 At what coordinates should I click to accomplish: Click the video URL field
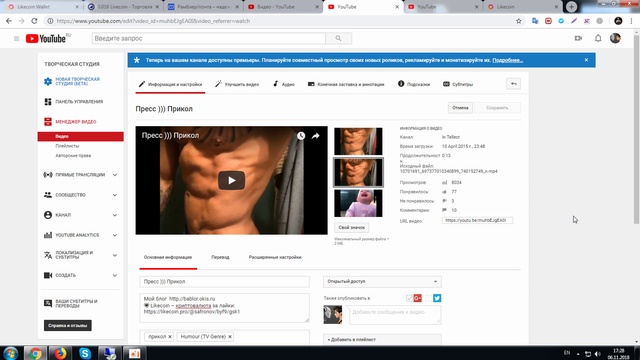click(x=477, y=220)
